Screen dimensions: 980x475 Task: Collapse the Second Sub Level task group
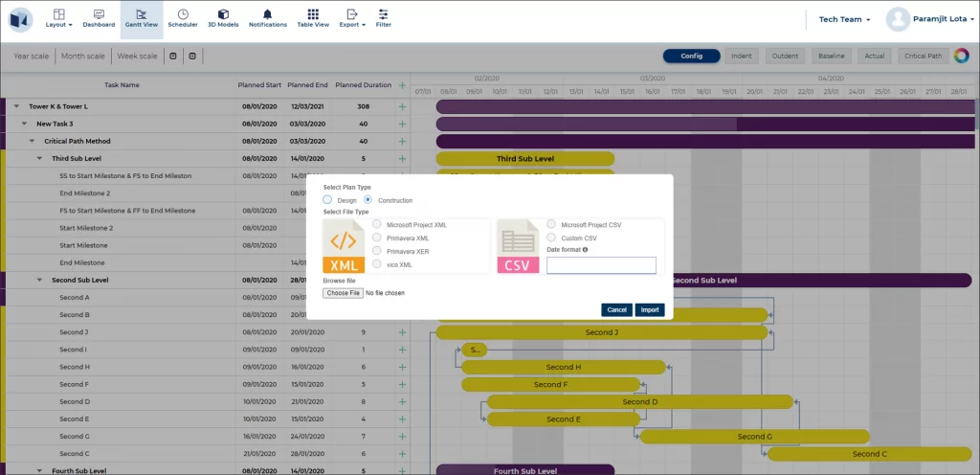tap(40, 281)
